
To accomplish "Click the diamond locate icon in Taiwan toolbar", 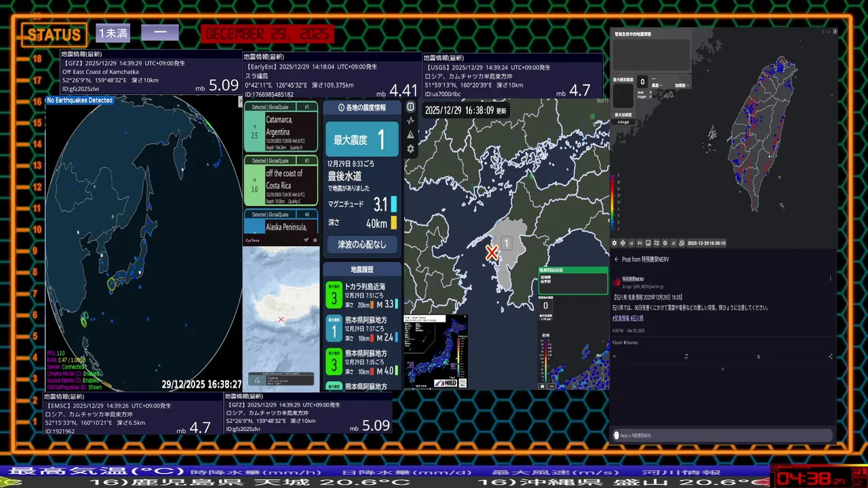I will click(623, 243).
